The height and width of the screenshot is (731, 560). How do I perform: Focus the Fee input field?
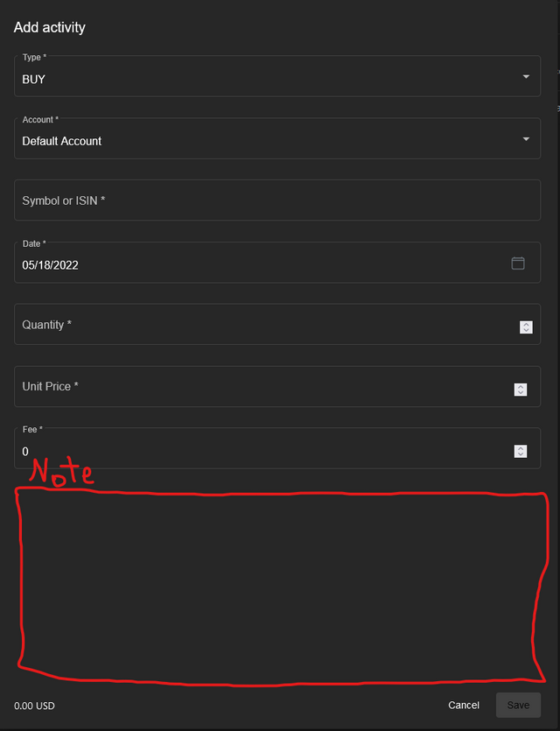point(277,448)
